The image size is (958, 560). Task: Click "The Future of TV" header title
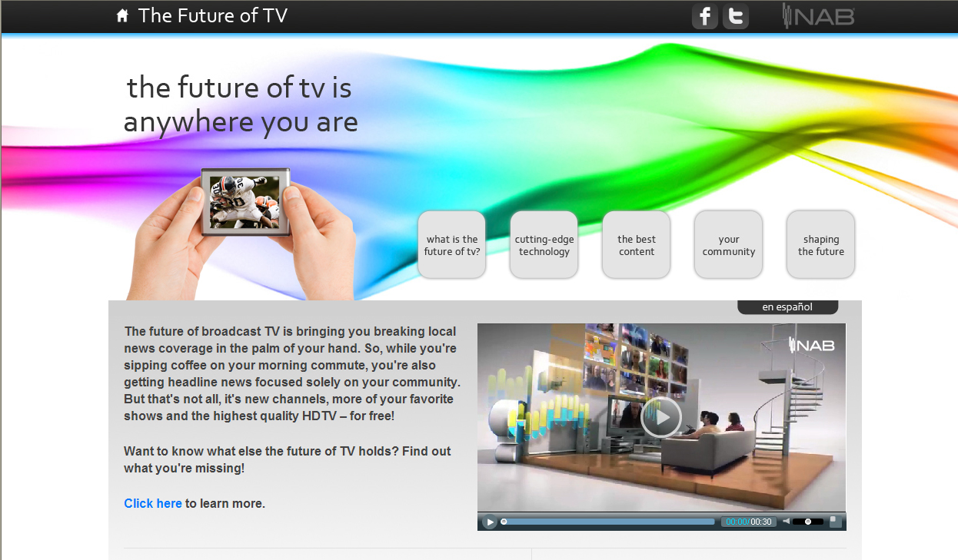point(213,15)
